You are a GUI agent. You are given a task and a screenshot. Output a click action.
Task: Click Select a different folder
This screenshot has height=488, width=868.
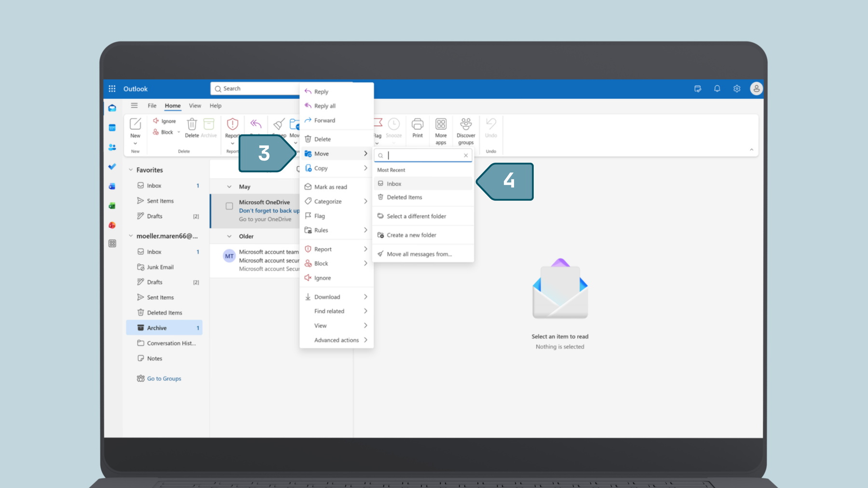point(423,216)
